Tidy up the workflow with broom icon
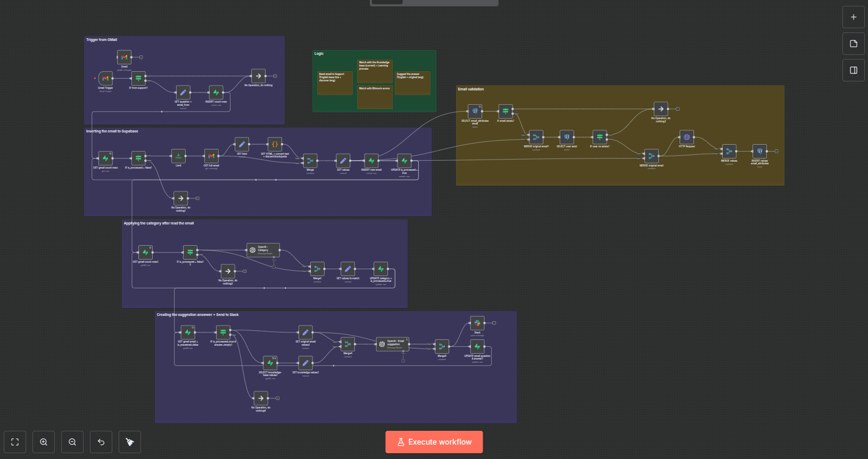The height and width of the screenshot is (459, 868). pos(130,442)
